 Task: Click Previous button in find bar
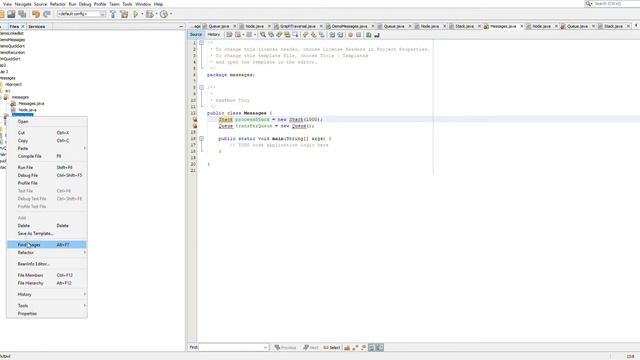coord(285,348)
